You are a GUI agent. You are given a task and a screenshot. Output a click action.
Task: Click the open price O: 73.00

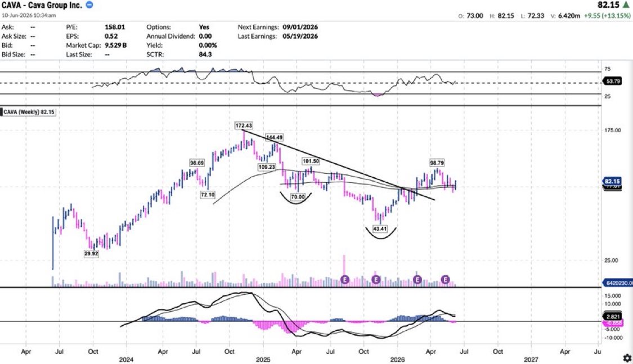[471, 16]
